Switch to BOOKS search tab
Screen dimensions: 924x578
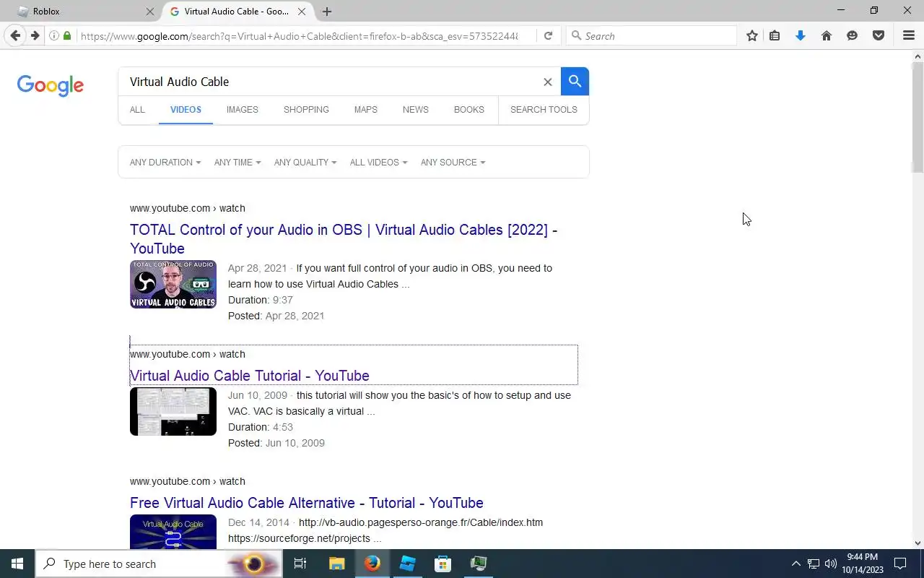468,110
